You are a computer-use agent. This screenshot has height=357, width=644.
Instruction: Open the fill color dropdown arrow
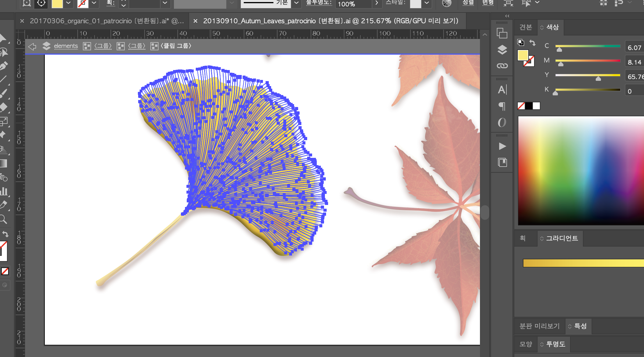click(68, 3)
